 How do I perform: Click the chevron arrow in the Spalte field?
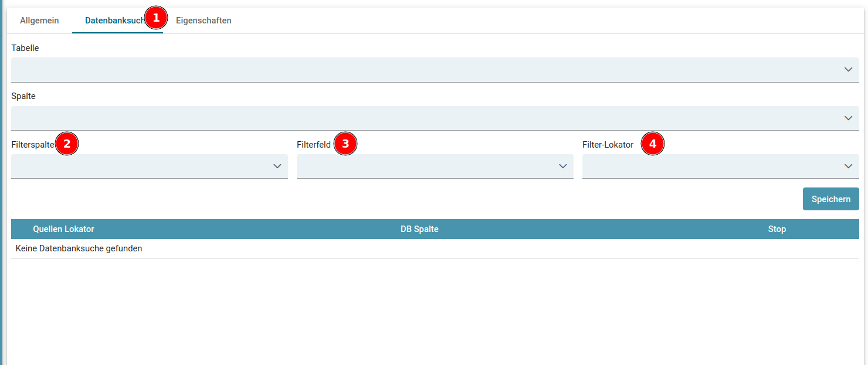tap(848, 118)
